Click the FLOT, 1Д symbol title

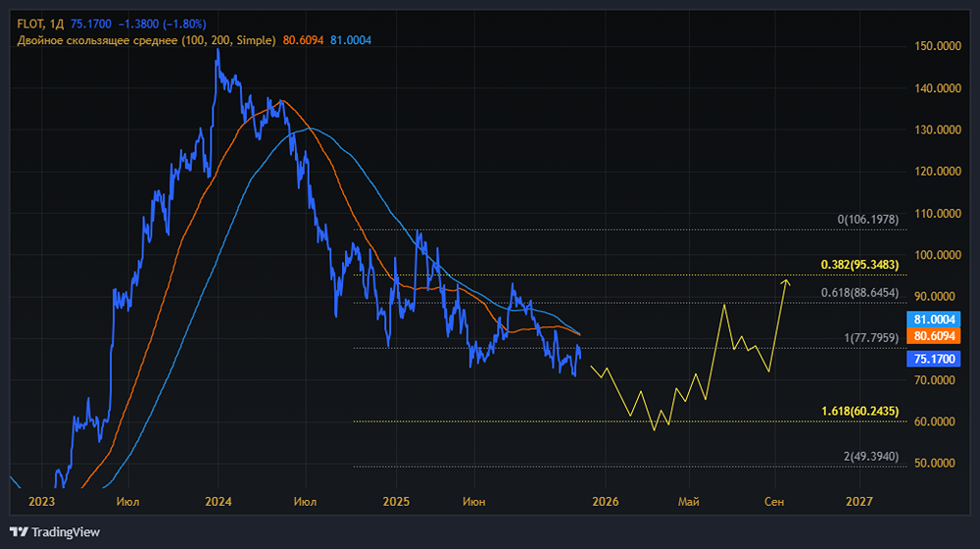(x=40, y=24)
